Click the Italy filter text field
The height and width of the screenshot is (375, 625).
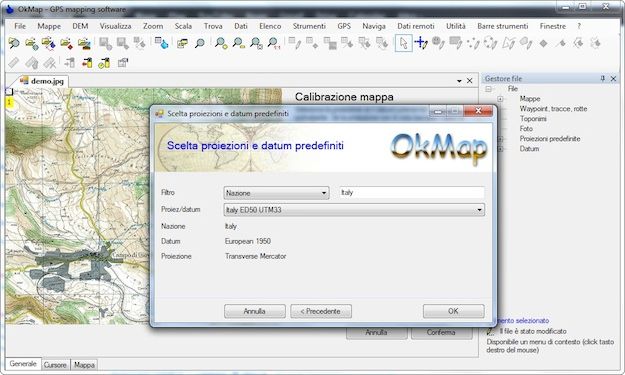click(412, 192)
